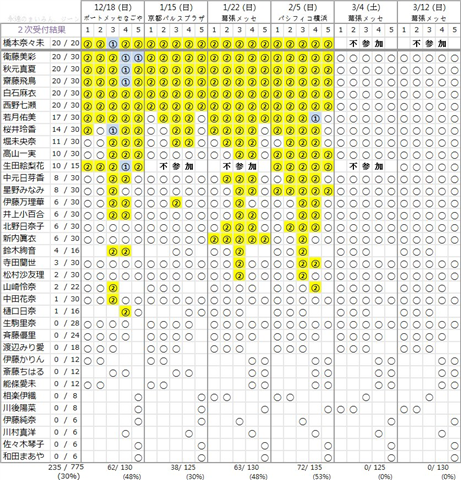Select the 斎藤ちはる row name
Image resolution: width=461 pixels, height=480 pixels.
click(23, 372)
